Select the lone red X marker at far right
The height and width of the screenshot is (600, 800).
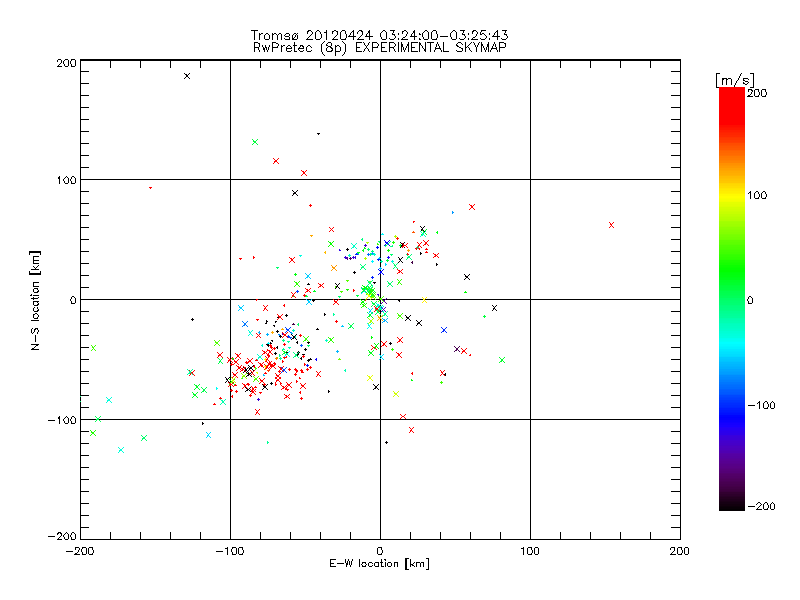[611, 225]
